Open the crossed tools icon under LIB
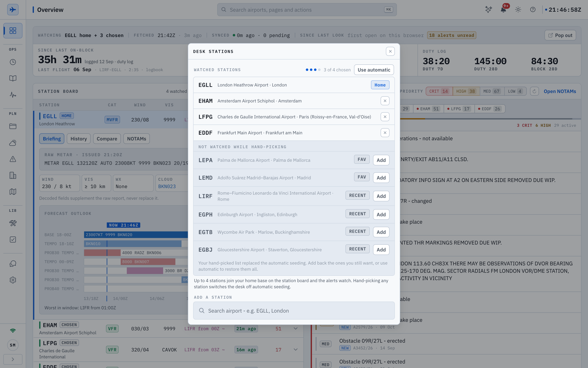This screenshot has width=588, height=368. coord(13,223)
